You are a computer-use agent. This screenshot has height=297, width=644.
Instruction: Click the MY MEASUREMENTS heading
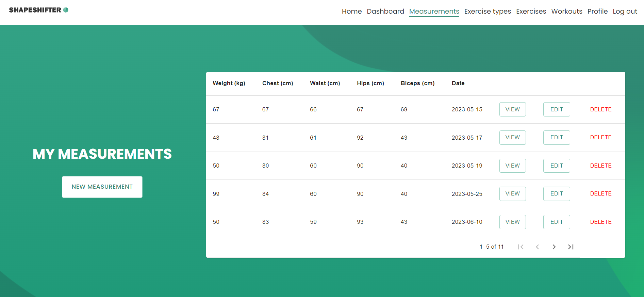click(102, 154)
